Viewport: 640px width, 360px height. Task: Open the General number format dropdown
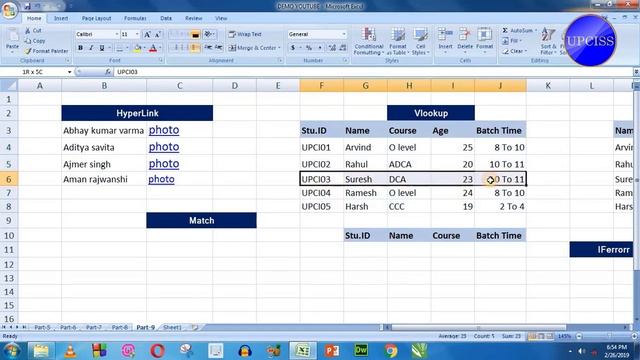[344, 34]
